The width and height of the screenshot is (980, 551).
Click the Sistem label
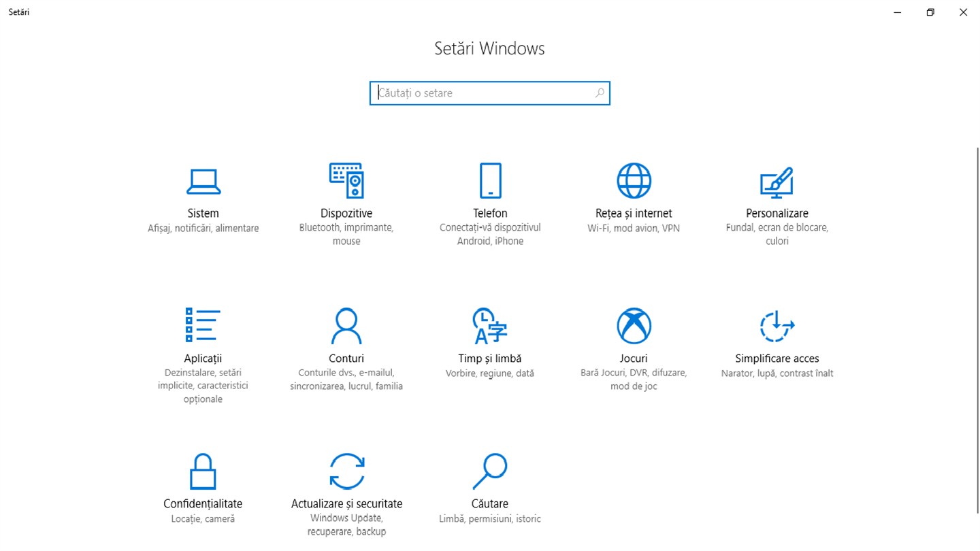coord(203,214)
